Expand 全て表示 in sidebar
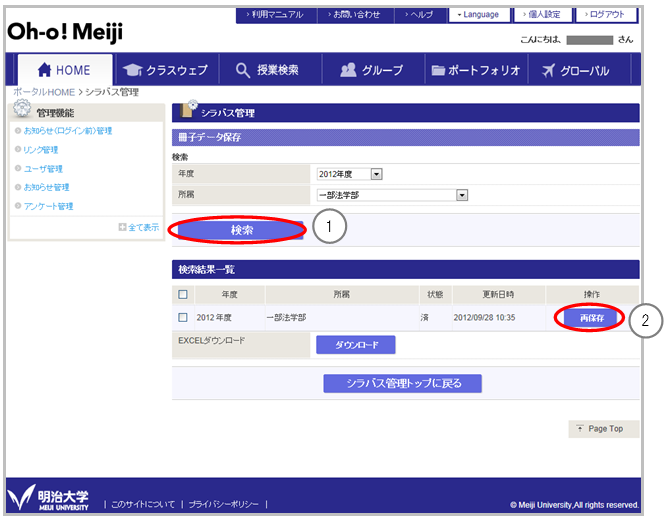This screenshot has height=519, width=671. click(x=143, y=227)
